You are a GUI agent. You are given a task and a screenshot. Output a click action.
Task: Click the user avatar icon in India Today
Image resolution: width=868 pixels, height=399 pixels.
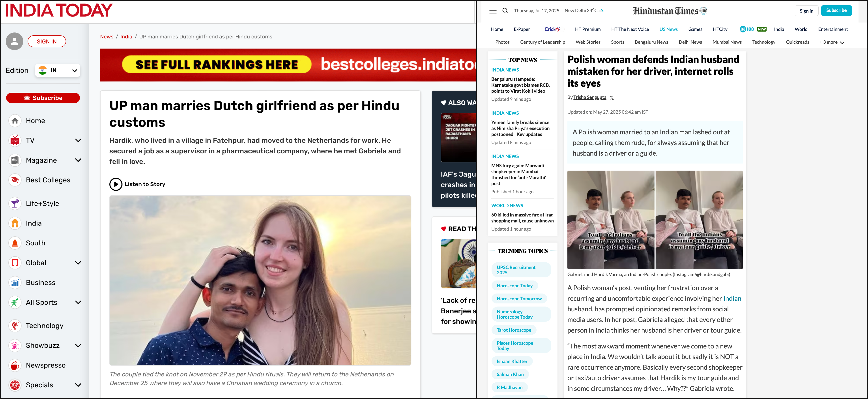tap(15, 41)
